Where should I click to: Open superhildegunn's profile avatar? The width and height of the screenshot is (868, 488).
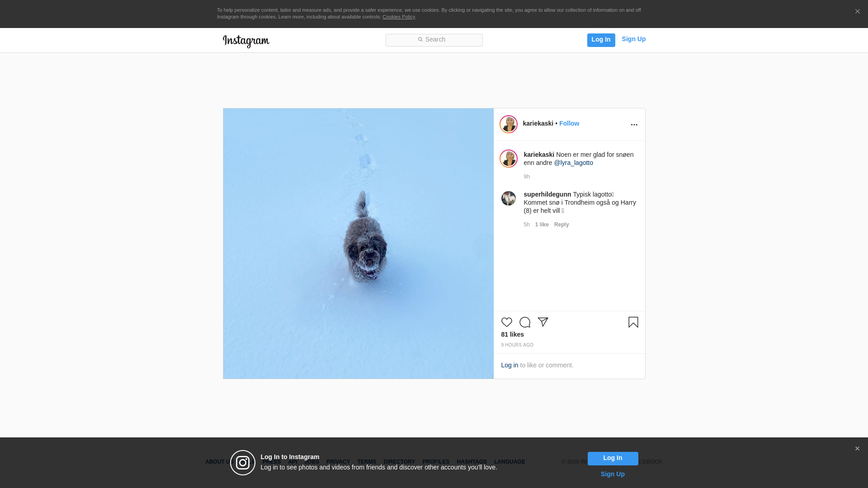click(508, 198)
